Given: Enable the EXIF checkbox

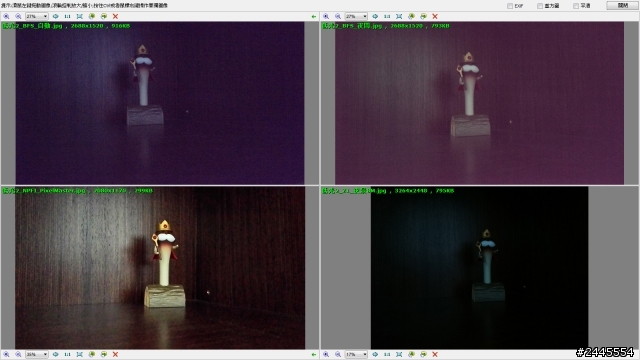Looking at the screenshot, I should 510,6.
